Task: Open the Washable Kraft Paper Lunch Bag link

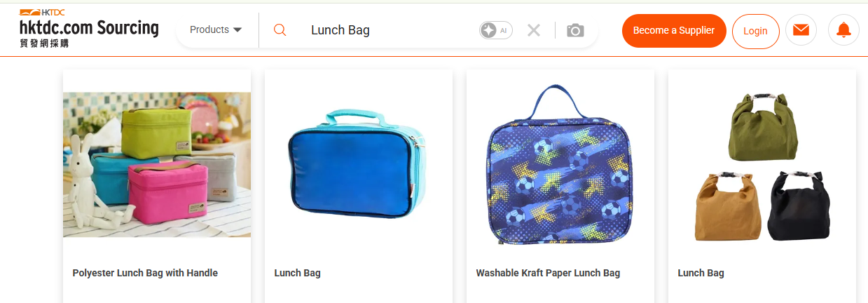Action: 548,273
